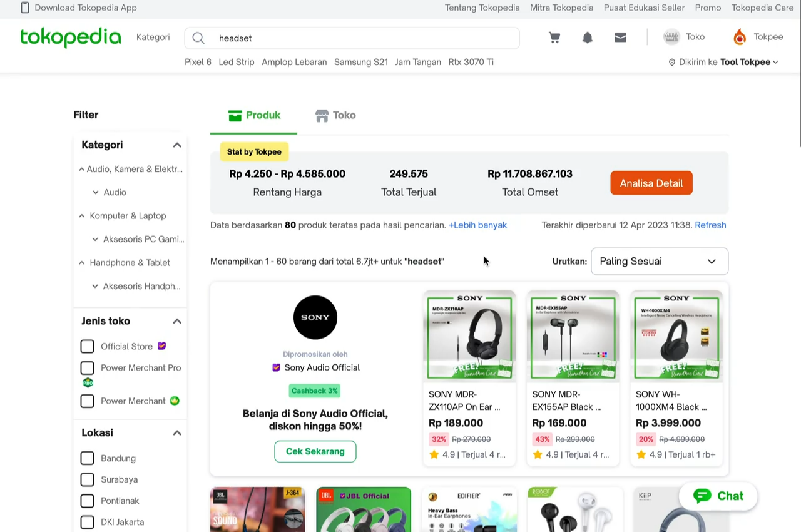Click the location pin icon near Dikirim ke
Image resolution: width=801 pixels, height=532 pixels.
[x=672, y=62]
